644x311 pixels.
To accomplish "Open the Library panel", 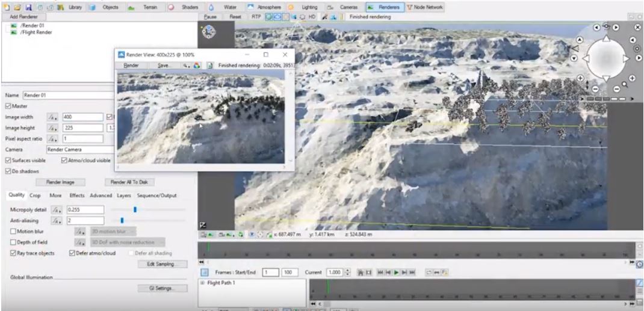I will click(x=71, y=7).
